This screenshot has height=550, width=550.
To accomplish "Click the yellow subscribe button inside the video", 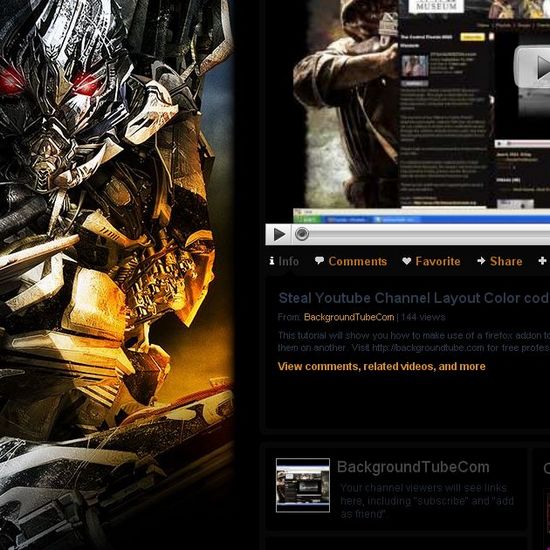I will pyautogui.click(x=472, y=37).
